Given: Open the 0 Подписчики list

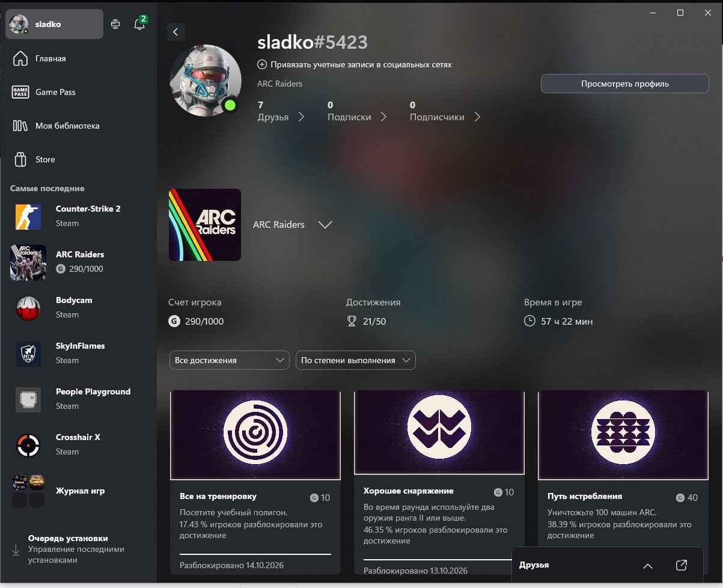Looking at the screenshot, I should click(x=445, y=111).
